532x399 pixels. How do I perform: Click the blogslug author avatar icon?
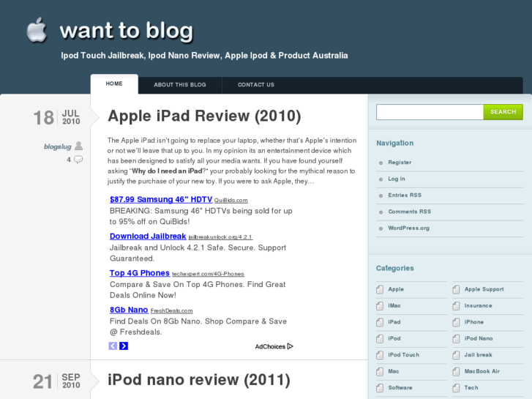(79, 146)
